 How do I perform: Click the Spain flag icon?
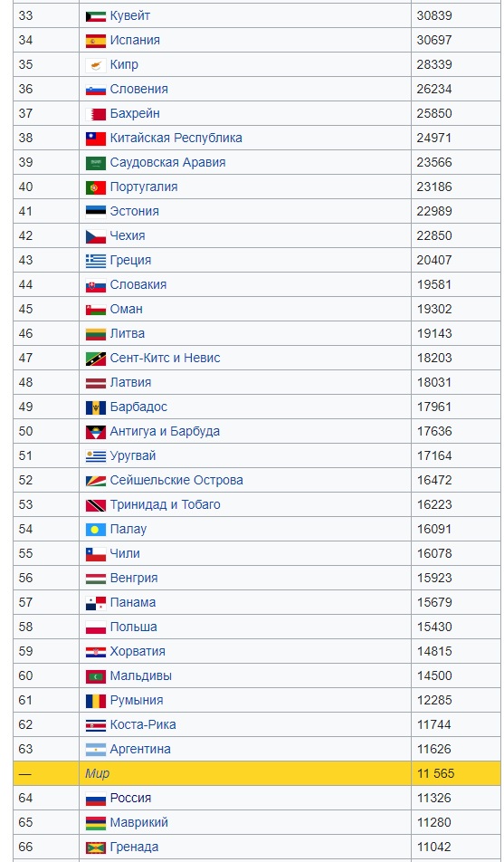point(96,41)
